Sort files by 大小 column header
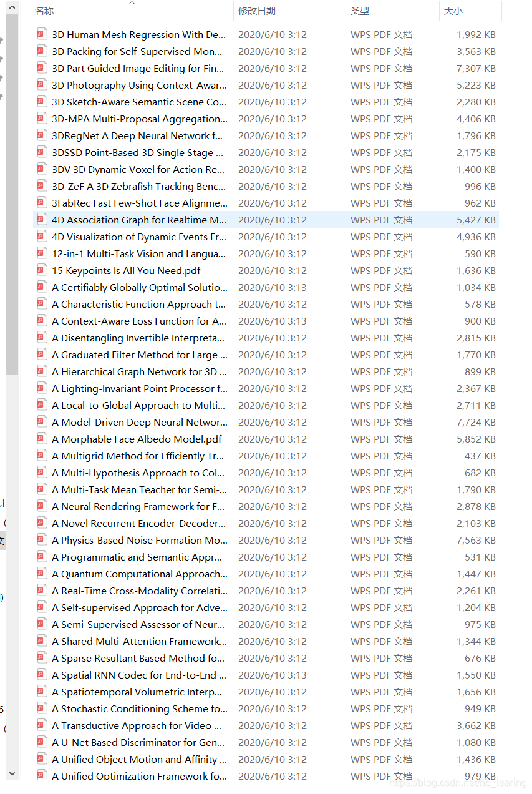Screen dimensions: 532x794 [x=453, y=11]
